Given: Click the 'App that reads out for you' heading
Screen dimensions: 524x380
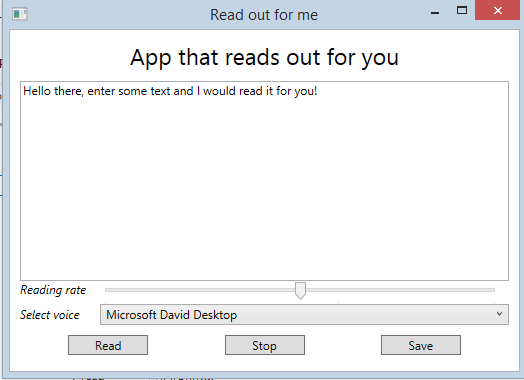Looking at the screenshot, I should pyautogui.click(x=264, y=57).
